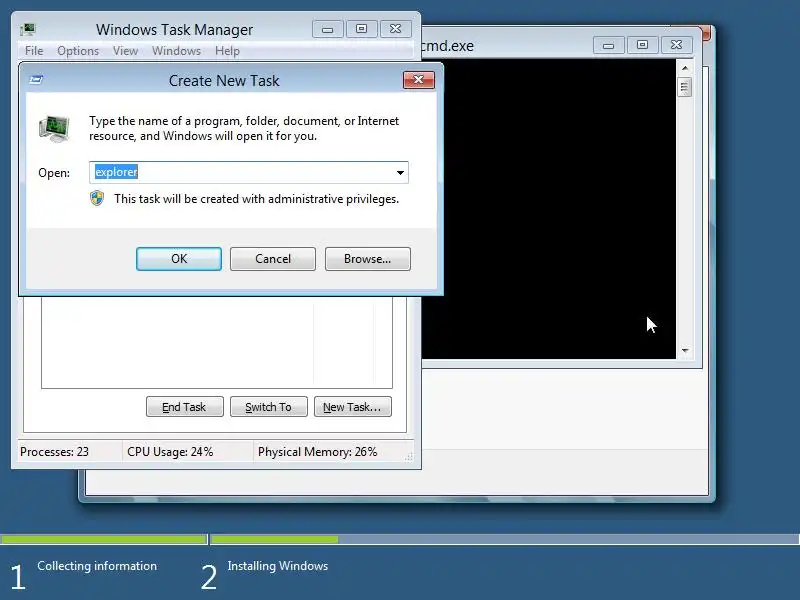Click cmd.exe scrollbar up arrow

[x=685, y=67]
